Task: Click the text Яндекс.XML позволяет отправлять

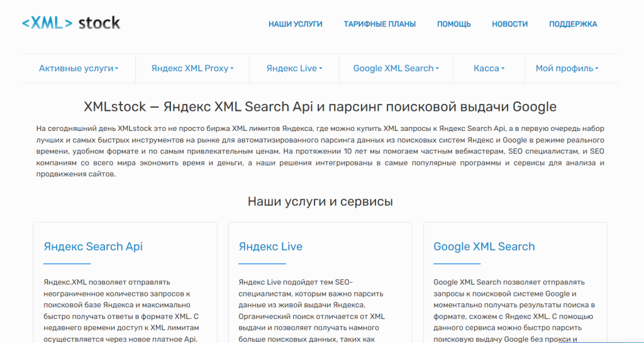Action: pyautogui.click(x=107, y=282)
